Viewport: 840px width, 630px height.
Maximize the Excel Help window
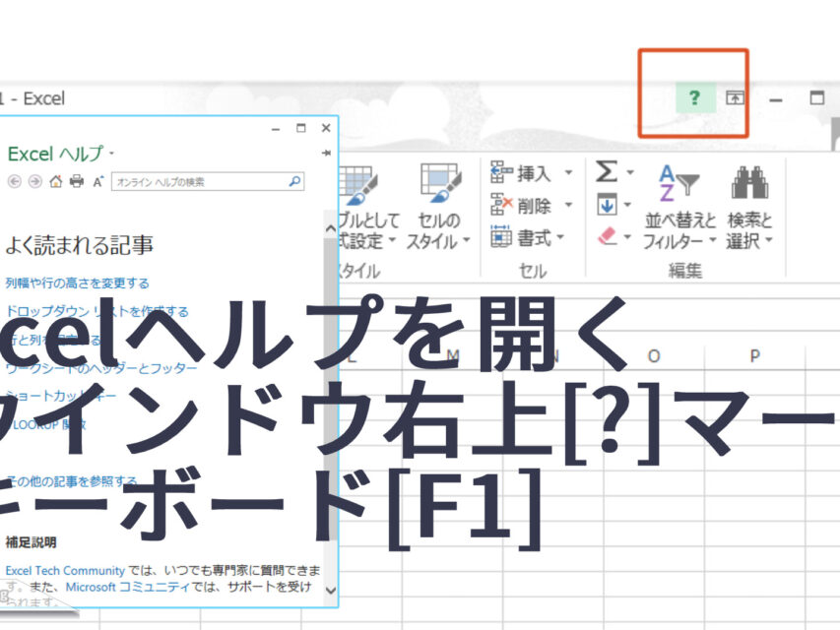301,128
